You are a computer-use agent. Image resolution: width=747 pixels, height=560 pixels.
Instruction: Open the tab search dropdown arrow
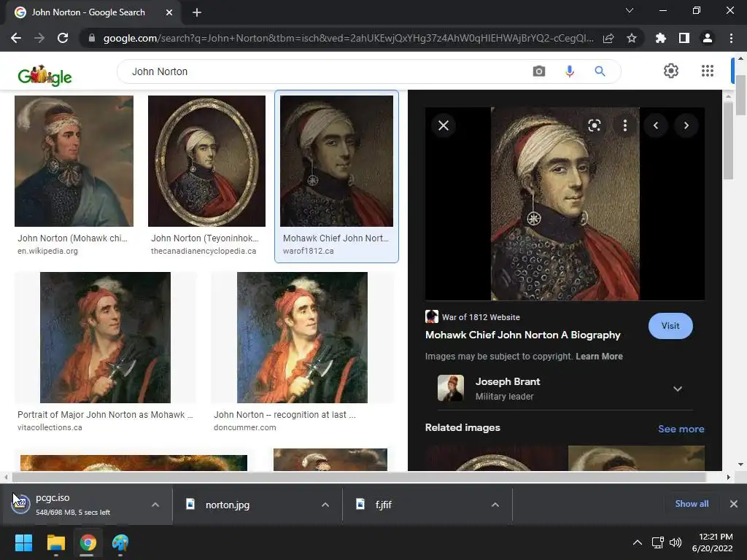coord(630,10)
